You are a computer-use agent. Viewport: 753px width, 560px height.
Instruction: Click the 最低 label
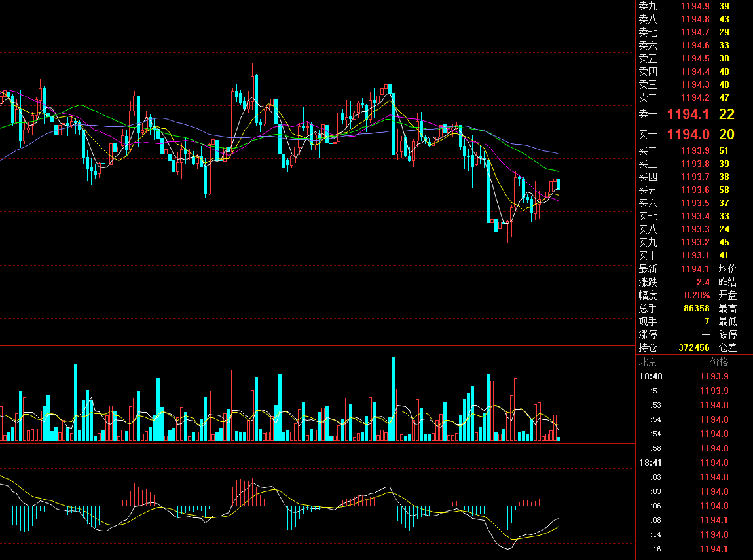(x=727, y=321)
